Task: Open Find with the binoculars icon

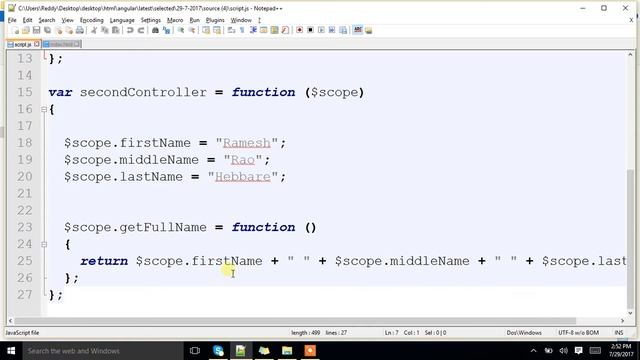Action: (155, 30)
